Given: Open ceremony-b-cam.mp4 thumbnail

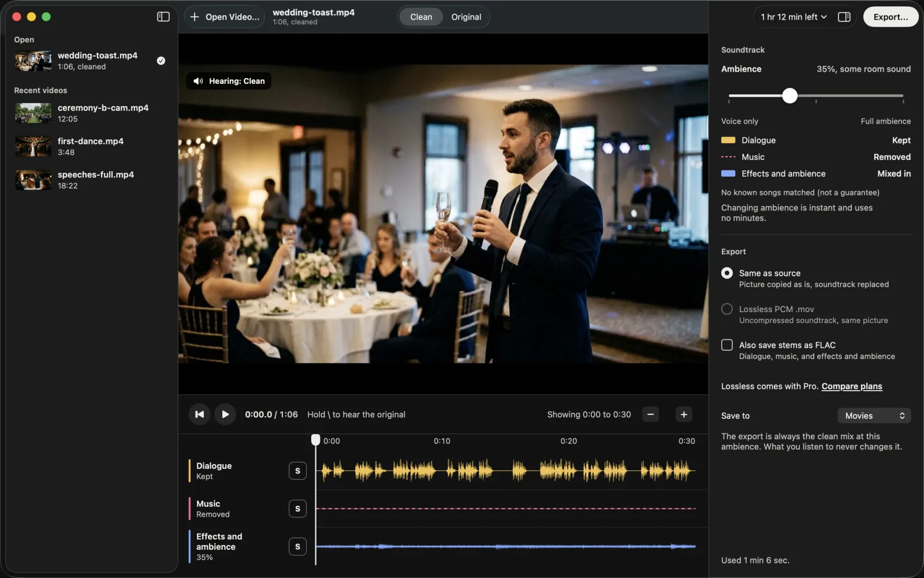Looking at the screenshot, I should 33,113.
